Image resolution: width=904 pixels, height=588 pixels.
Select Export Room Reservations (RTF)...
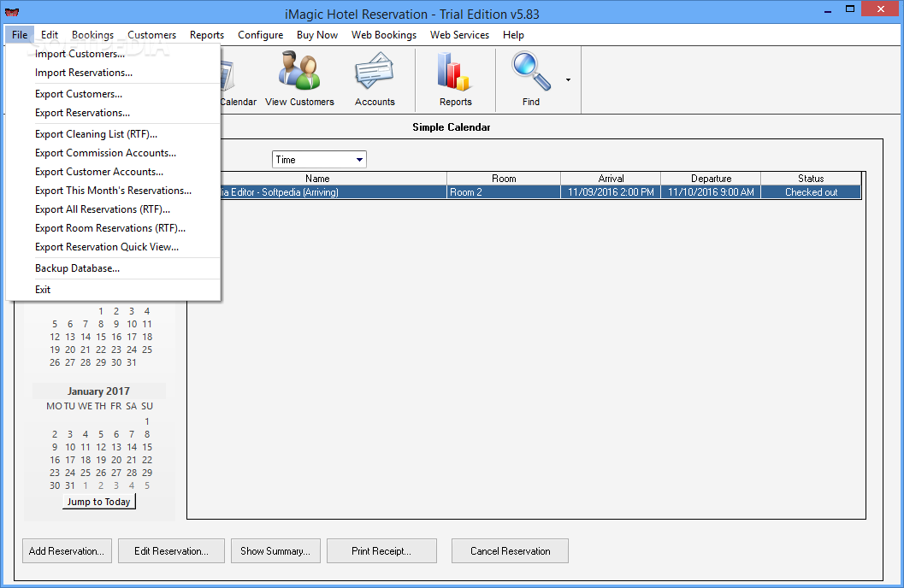coord(114,228)
